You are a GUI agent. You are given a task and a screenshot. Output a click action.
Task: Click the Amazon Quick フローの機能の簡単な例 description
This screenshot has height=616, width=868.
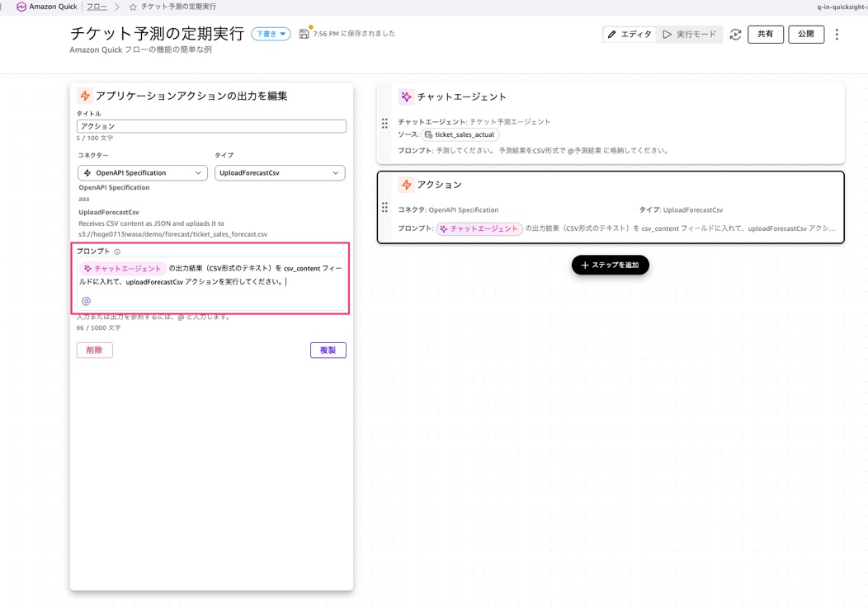pyautogui.click(x=140, y=49)
